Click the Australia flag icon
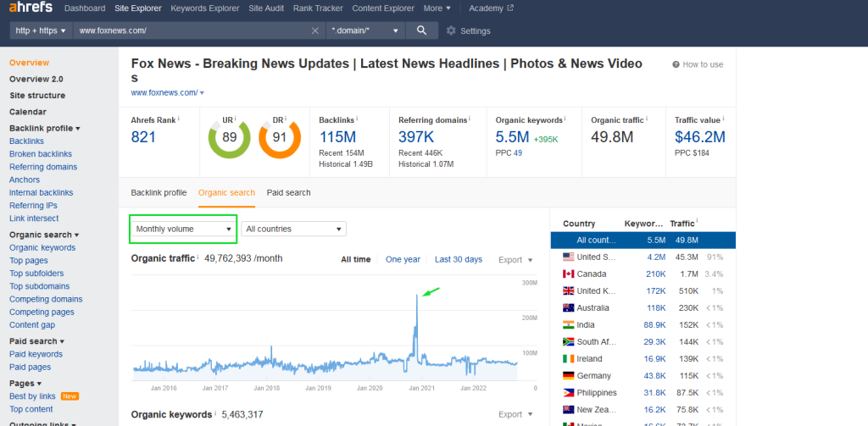This screenshot has width=868, height=426. click(x=568, y=307)
